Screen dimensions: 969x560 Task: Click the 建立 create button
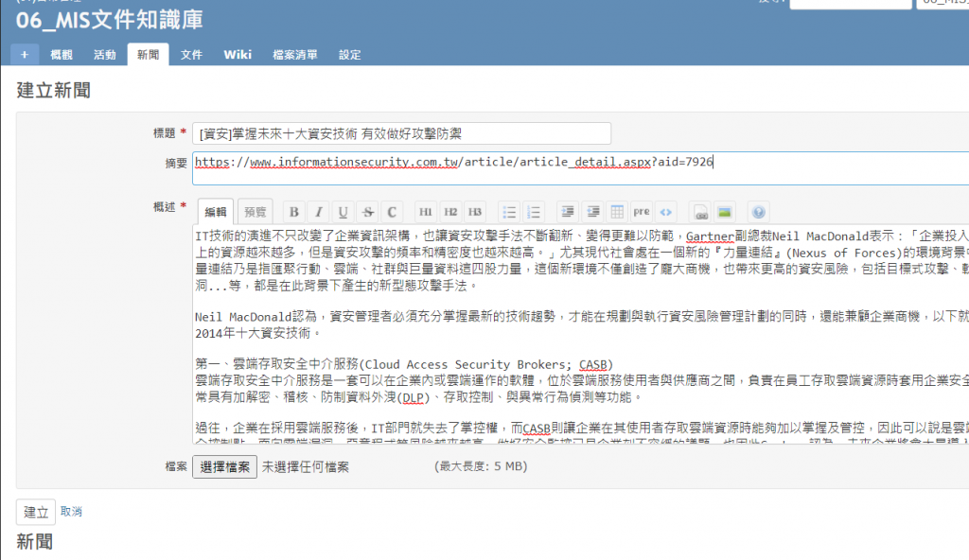(36, 512)
